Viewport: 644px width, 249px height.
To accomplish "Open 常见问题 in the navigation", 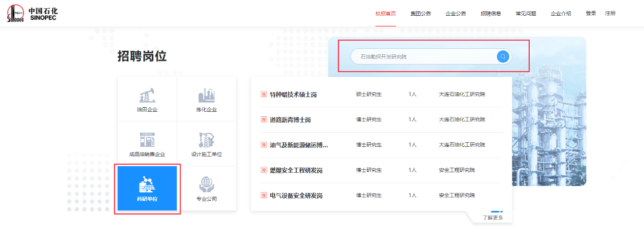I will [x=526, y=14].
